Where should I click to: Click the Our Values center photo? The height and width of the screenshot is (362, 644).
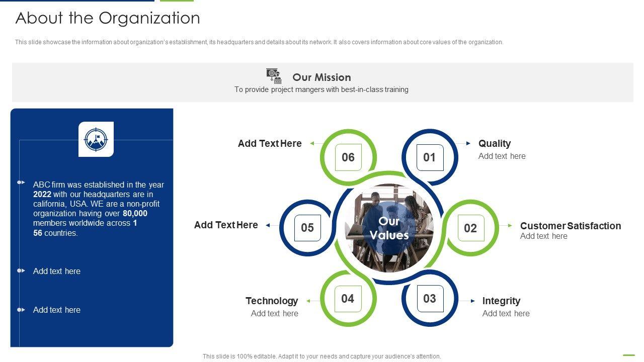[x=389, y=228]
